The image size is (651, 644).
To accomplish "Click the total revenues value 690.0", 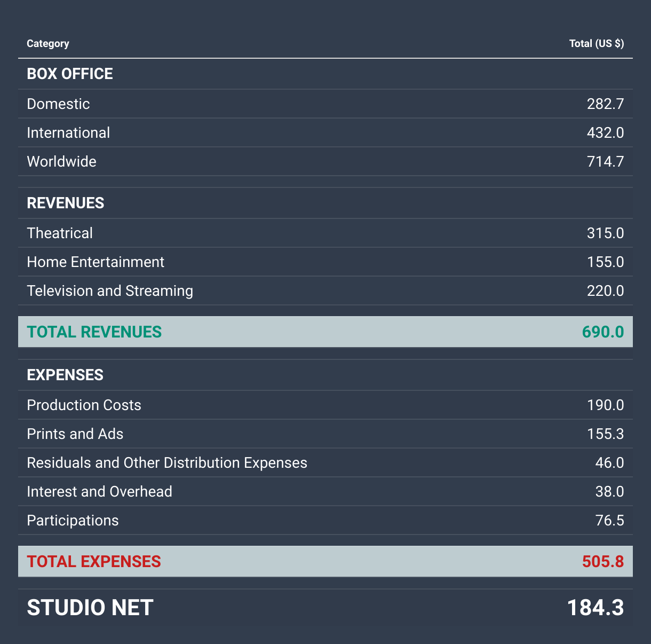I will point(602,332).
